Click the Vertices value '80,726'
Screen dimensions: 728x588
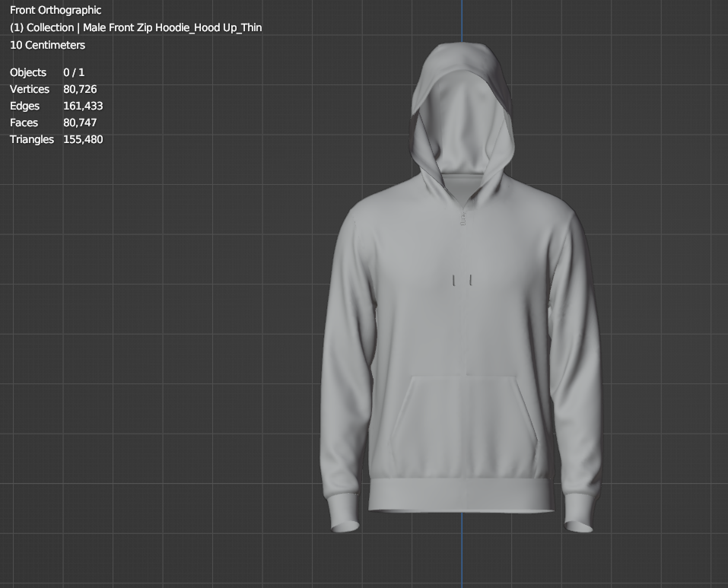click(80, 89)
